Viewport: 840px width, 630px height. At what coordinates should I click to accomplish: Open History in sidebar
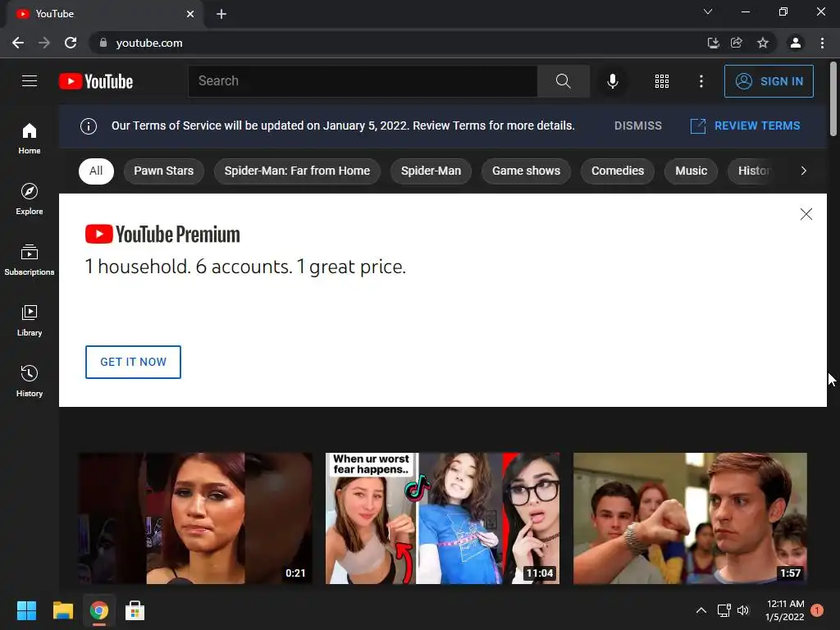coord(30,381)
